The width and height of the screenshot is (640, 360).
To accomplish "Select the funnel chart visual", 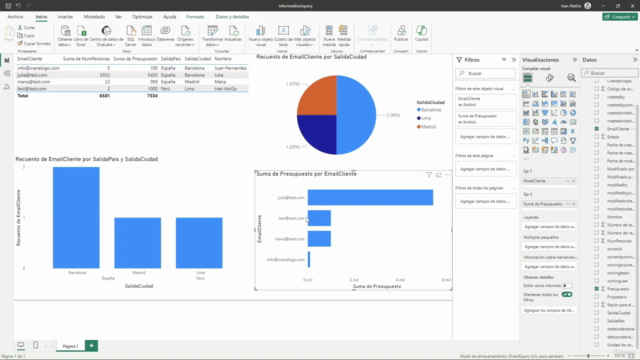I will tap(545, 113).
